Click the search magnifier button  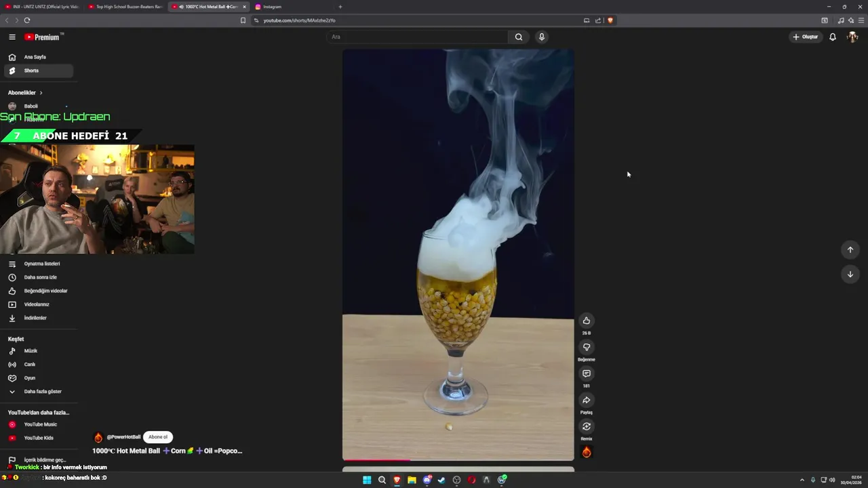click(x=519, y=37)
